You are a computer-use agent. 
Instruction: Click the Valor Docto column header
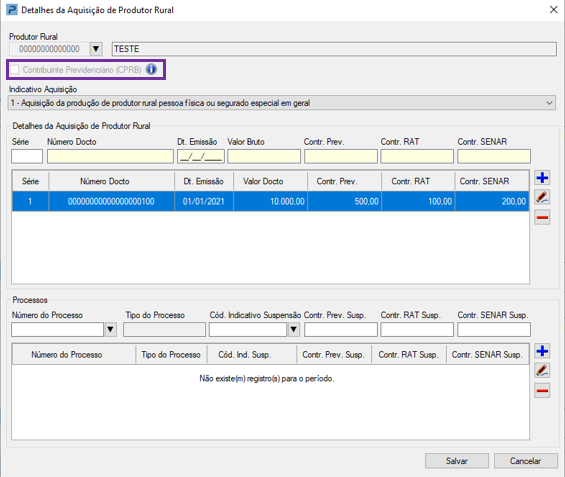point(263,181)
